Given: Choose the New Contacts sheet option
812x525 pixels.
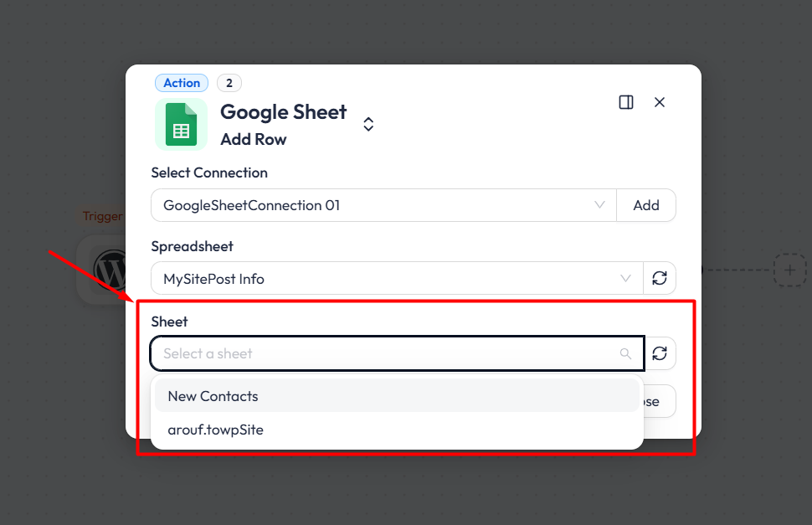Looking at the screenshot, I should click(397, 396).
